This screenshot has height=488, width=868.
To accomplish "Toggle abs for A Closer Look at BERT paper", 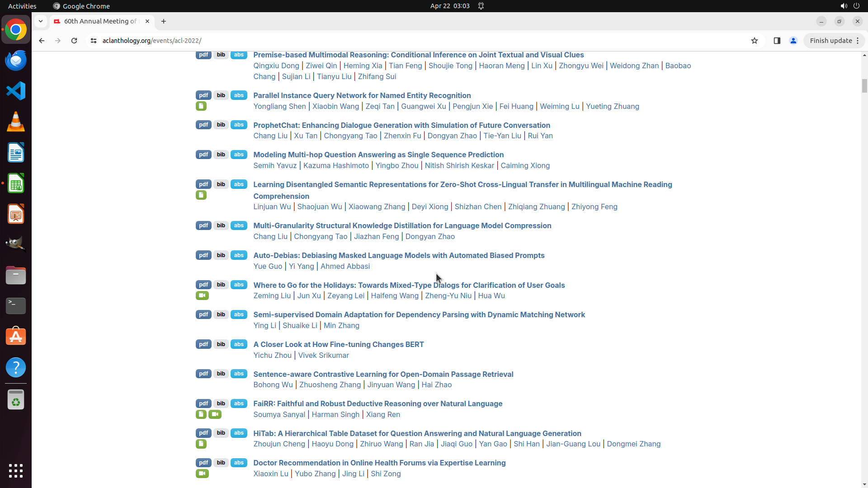I will (x=239, y=344).
